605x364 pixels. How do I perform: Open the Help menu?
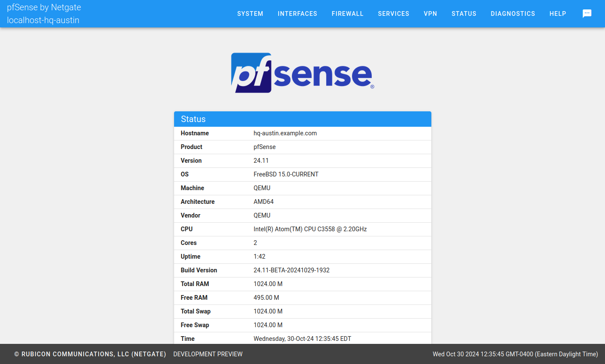pos(557,14)
